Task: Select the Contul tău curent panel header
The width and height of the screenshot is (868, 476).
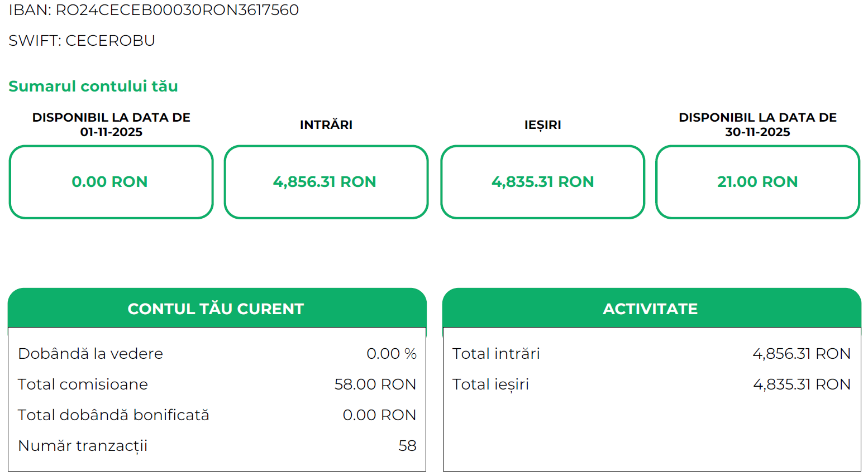Action: coord(216,309)
